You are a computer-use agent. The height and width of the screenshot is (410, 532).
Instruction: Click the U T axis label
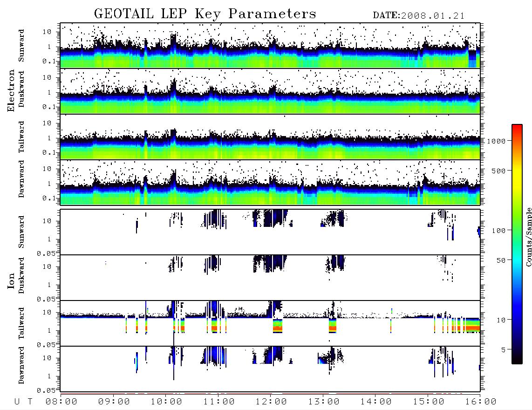point(24,402)
